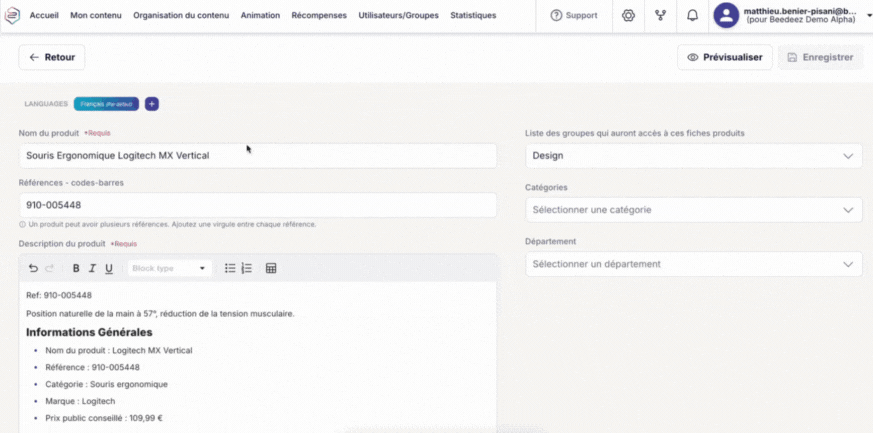Open the Statistiques menu
The height and width of the screenshot is (433, 873).
tap(473, 16)
